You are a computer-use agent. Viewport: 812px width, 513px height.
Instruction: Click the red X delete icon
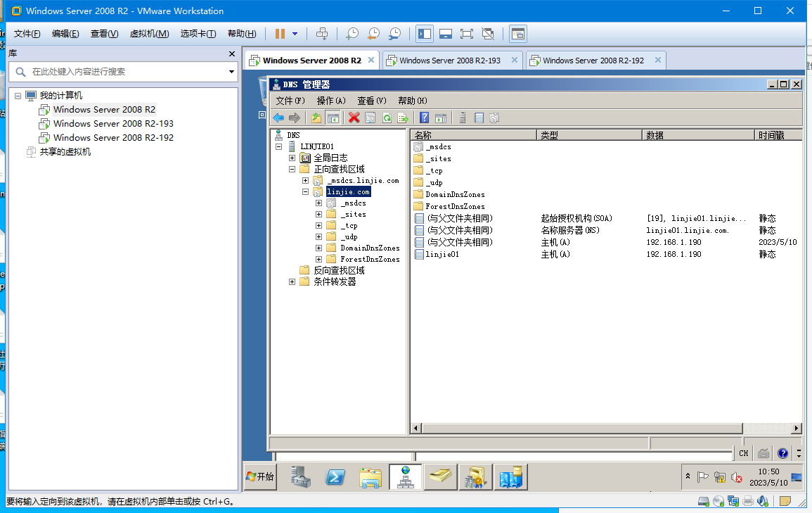pyautogui.click(x=354, y=118)
